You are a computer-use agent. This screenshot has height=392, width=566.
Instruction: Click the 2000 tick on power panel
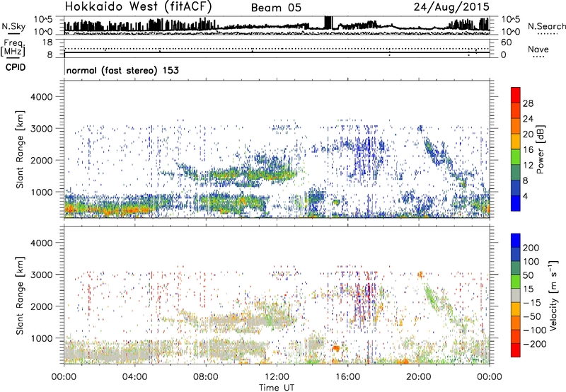point(41,160)
